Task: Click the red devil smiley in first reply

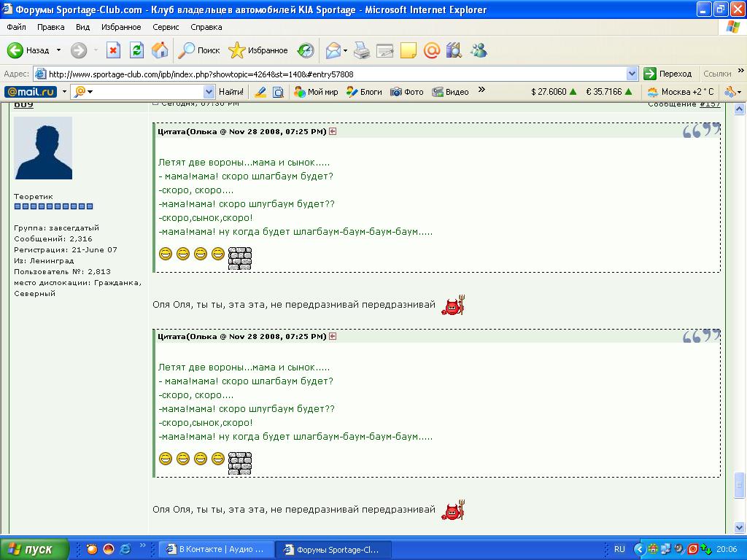Action: [x=454, y=306]
